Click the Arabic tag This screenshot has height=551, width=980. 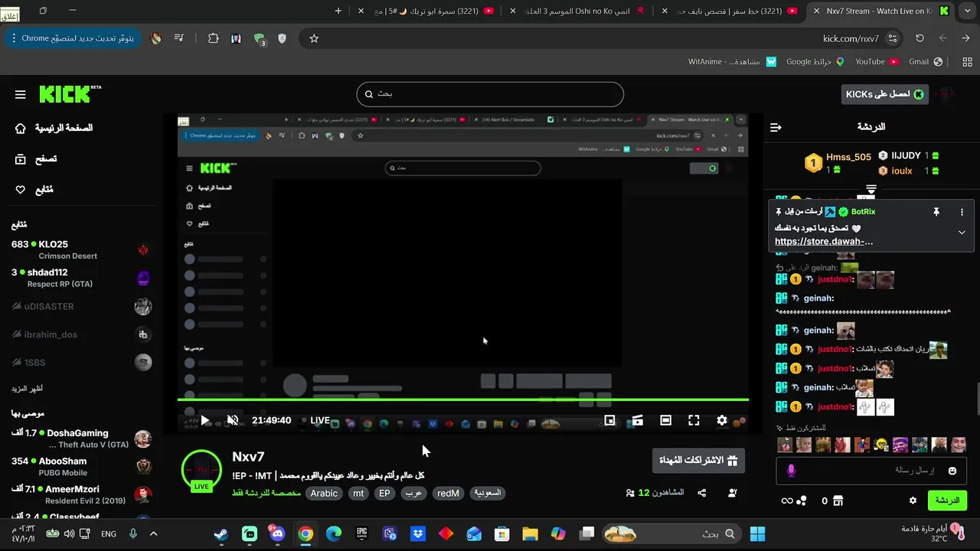point(324,494)
